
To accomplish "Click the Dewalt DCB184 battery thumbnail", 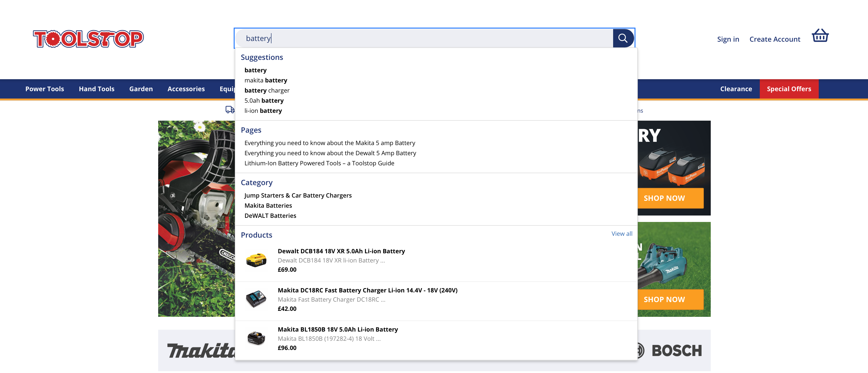I will 256,260.
